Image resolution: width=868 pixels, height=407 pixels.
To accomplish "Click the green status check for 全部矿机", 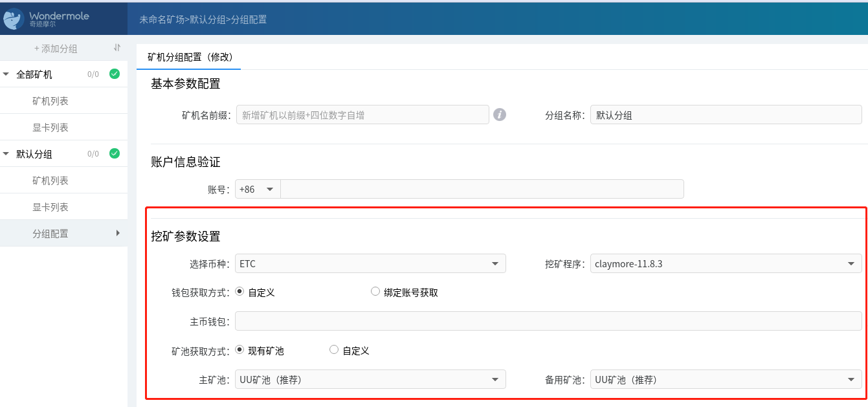I will pyautogui.click(x=114, y=74).
